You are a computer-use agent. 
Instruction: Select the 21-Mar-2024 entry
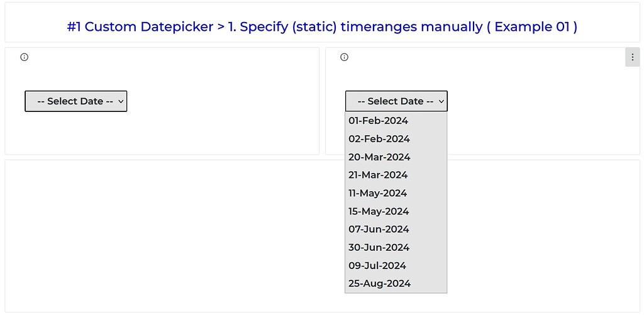coord(396,175)
